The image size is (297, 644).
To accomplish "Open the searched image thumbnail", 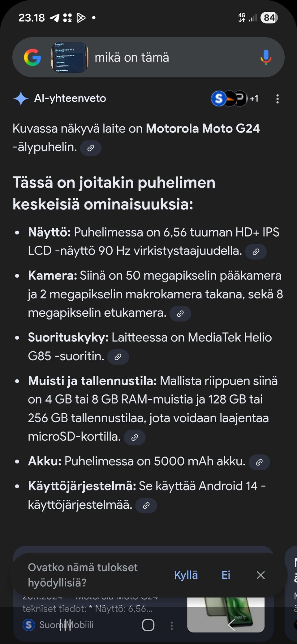I will [70, 57].
